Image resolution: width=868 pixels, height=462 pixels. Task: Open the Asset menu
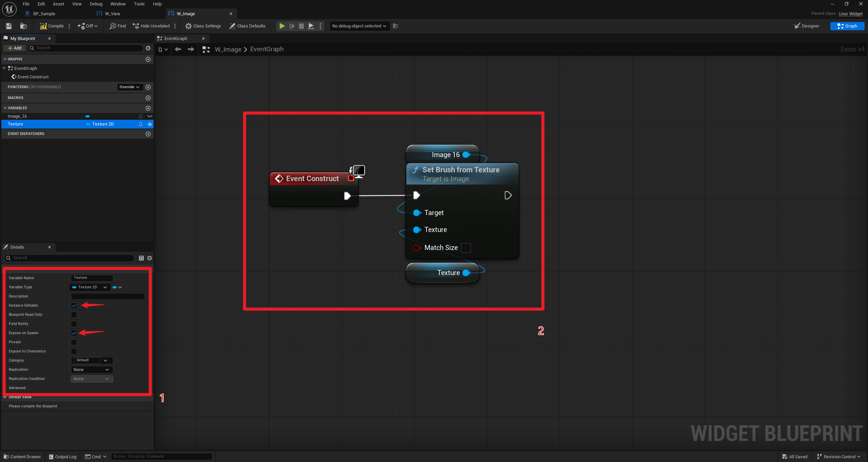[58, 4]
